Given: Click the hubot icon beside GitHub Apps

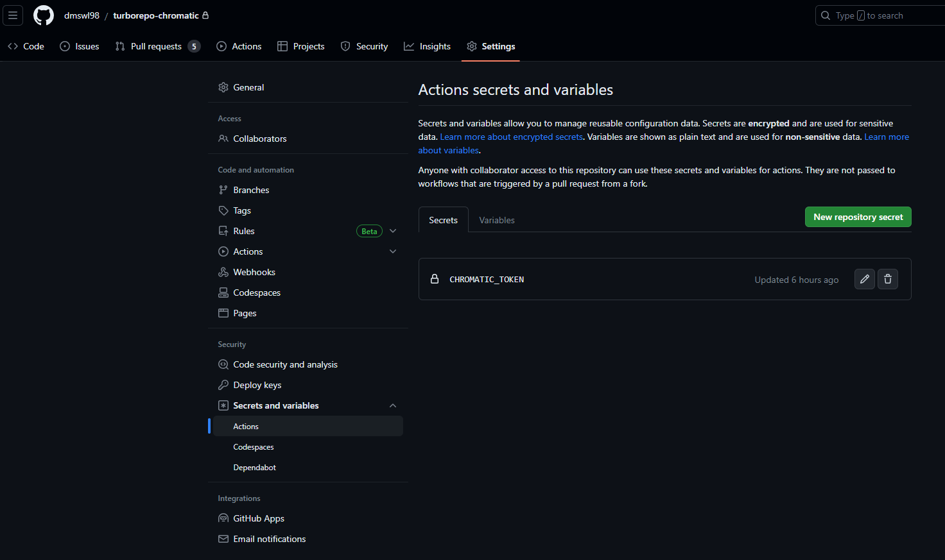Looking at the screenshot, I should pyautogui.click(x=223, y=518).
